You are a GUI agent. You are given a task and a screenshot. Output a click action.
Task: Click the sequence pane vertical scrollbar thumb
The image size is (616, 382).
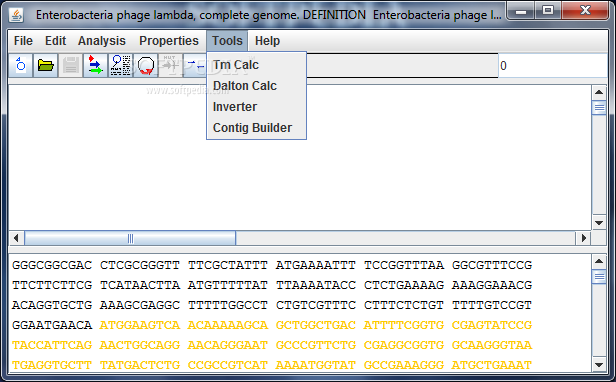pos(599,277)
